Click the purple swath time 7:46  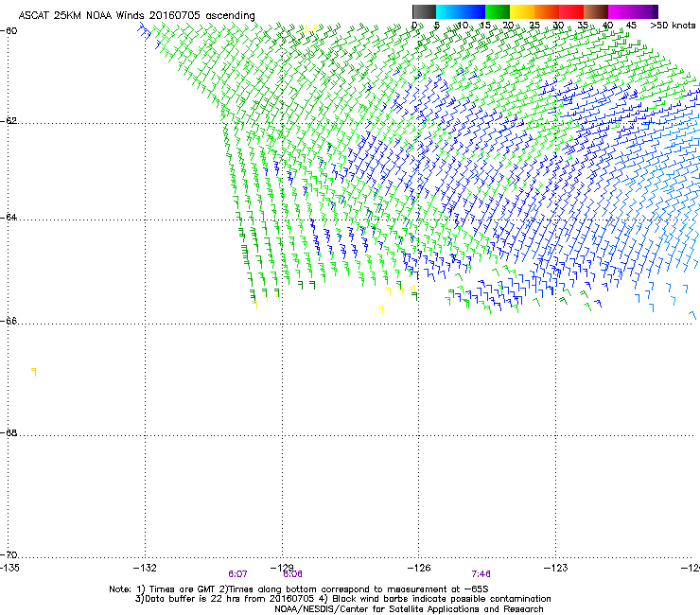tap(481, 574)
